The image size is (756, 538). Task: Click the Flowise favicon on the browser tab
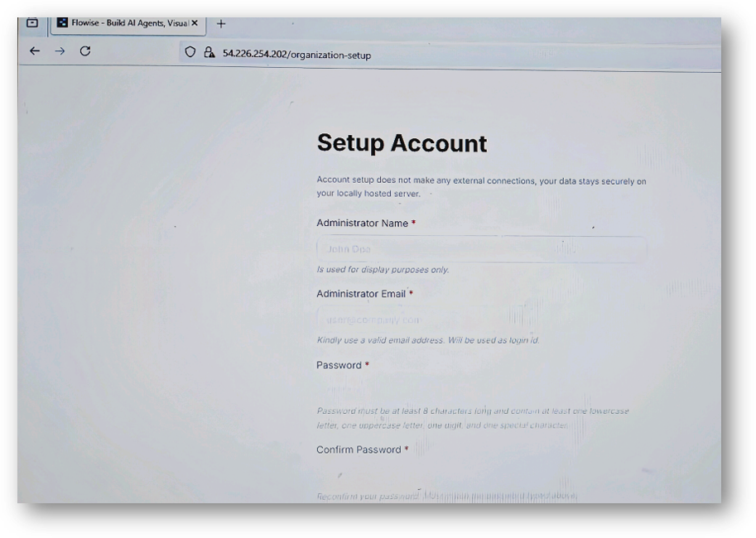[x=64, y=24]
